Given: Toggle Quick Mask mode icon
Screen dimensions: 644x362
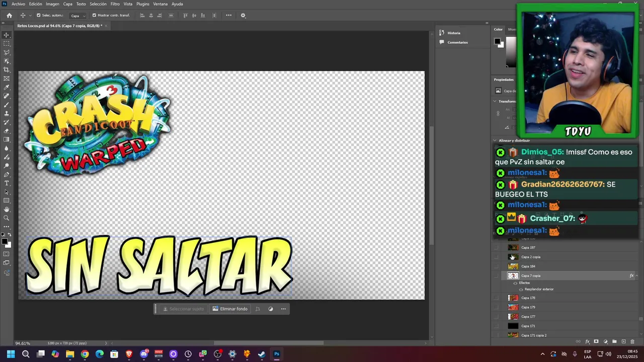Looking at the screenshot, I should pos(7,254).
